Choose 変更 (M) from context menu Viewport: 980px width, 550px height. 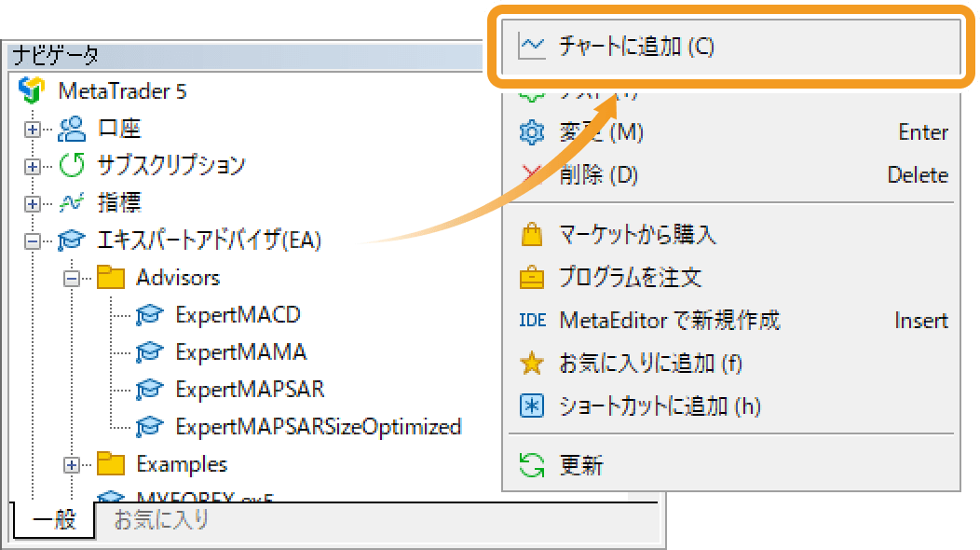pyautogui.click(x=731, y=132)
